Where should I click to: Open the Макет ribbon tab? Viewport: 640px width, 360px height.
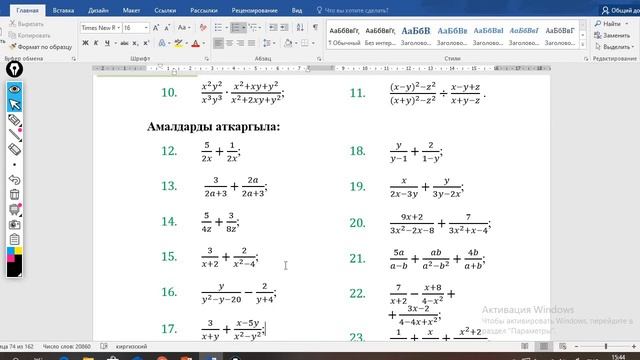[131, 10]
